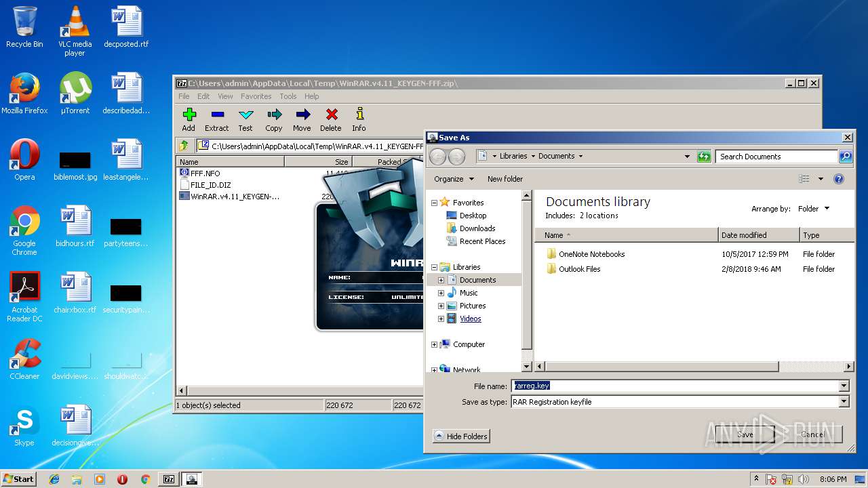Click the Add button in 7-Zip toolbar
The width and height of the screenshot is (868, 488).
[x=189, y=120]
